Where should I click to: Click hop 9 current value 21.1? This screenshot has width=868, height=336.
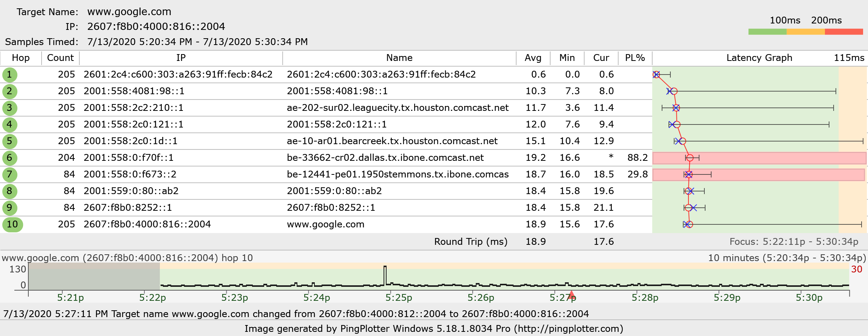(x=603, y=208)
